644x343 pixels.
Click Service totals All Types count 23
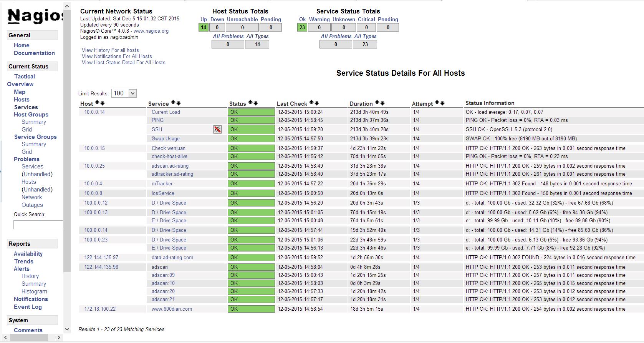[x=365, y=44]
